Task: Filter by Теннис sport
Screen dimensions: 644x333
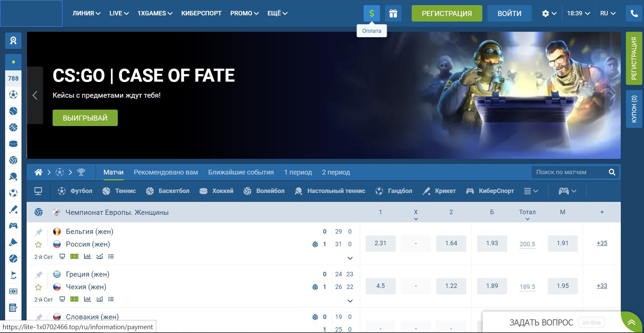Action: pos(119,191)
